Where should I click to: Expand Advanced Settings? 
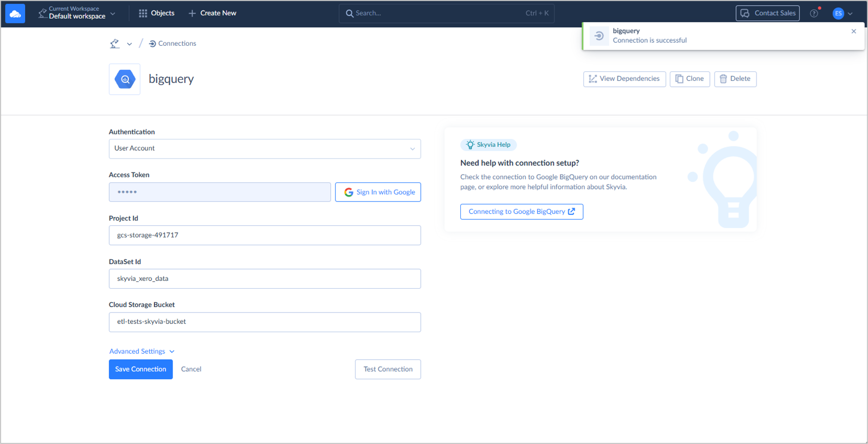(142, 351)
